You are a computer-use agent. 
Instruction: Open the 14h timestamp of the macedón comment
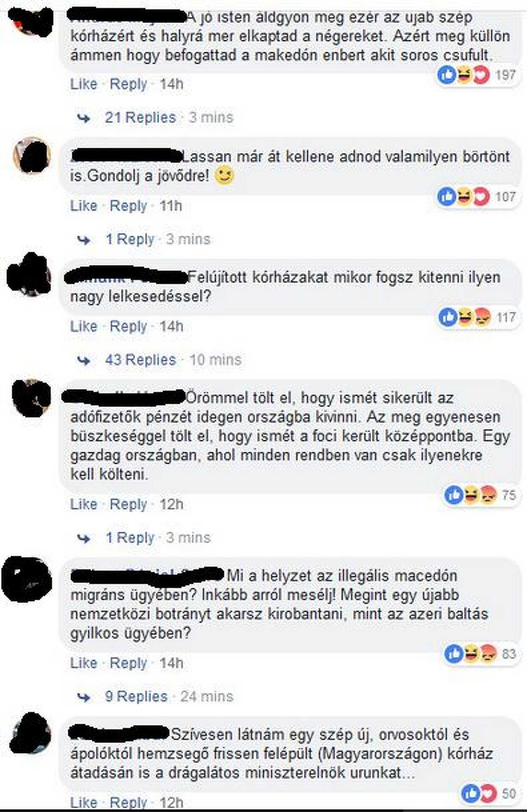[x=171, y=663]
